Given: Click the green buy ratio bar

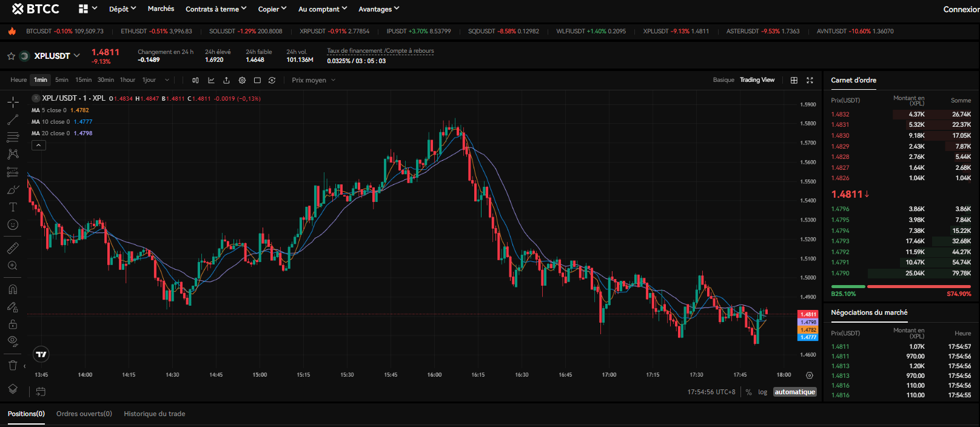Looking at the screenshot, I should 848,286.
